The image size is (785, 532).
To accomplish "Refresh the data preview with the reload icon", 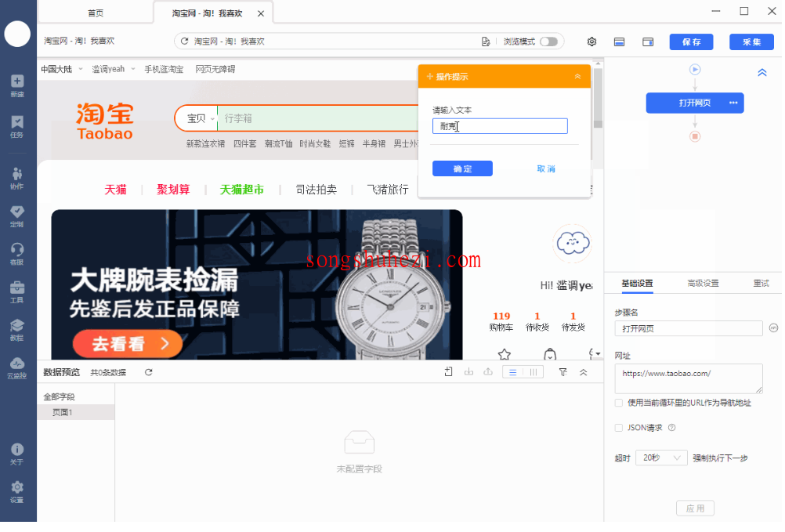I will 149,372.
